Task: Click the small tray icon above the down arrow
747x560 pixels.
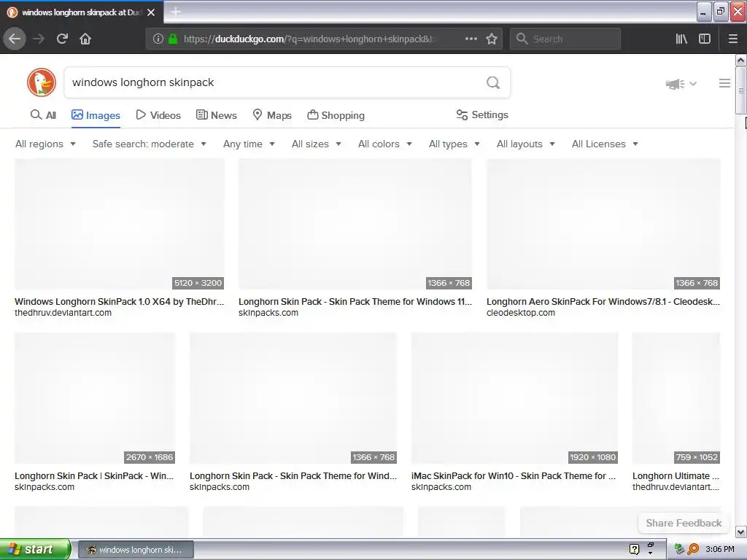Action: point(650,545)
